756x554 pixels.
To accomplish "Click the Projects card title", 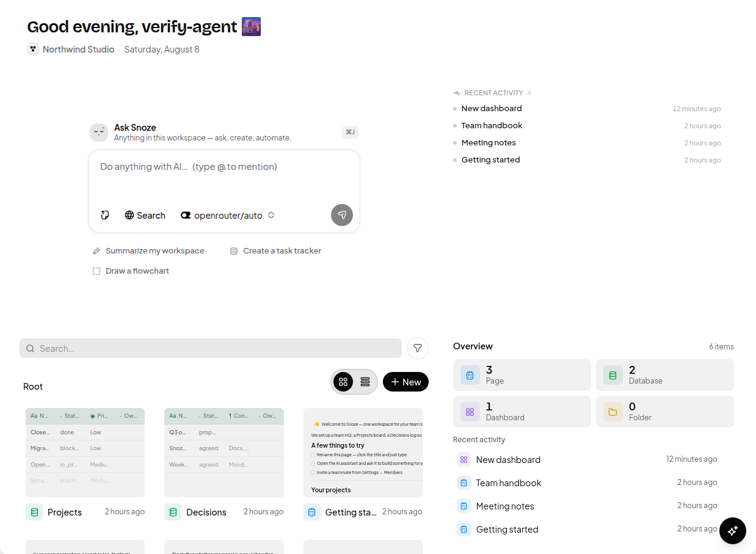I will 65,512.
